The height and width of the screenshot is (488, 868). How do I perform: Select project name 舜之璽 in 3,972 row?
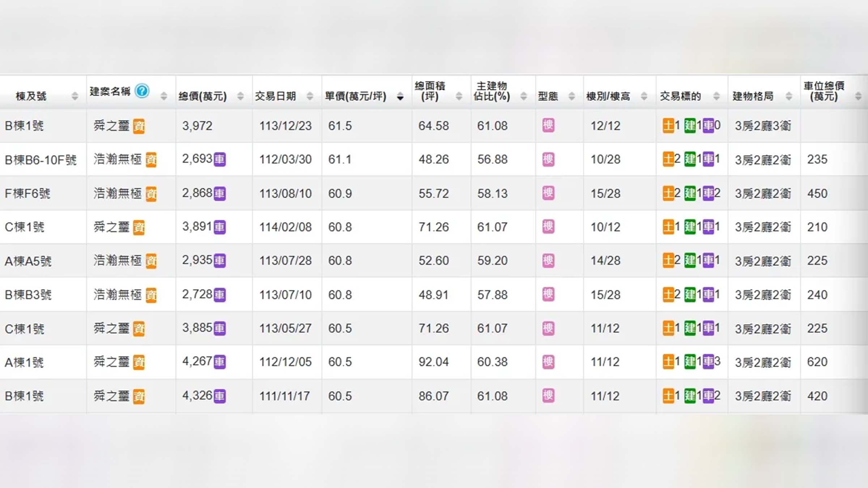111,126
